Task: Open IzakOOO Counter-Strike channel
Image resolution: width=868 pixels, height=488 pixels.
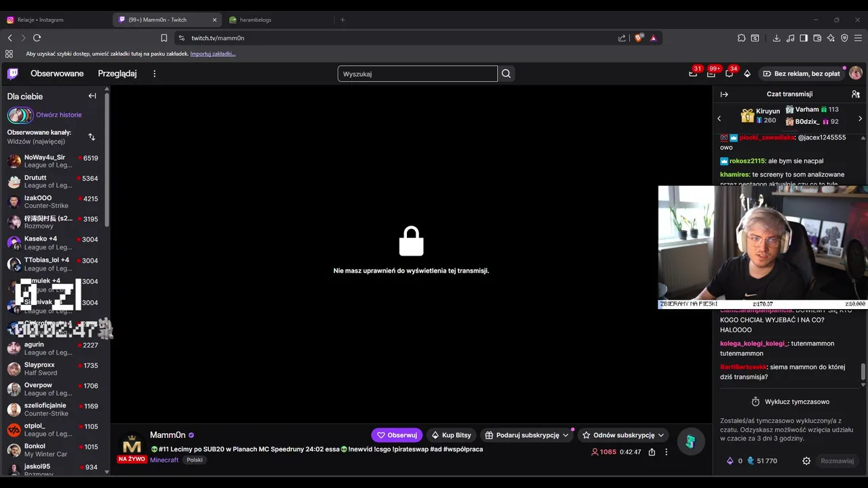Action: coord(53,202)
